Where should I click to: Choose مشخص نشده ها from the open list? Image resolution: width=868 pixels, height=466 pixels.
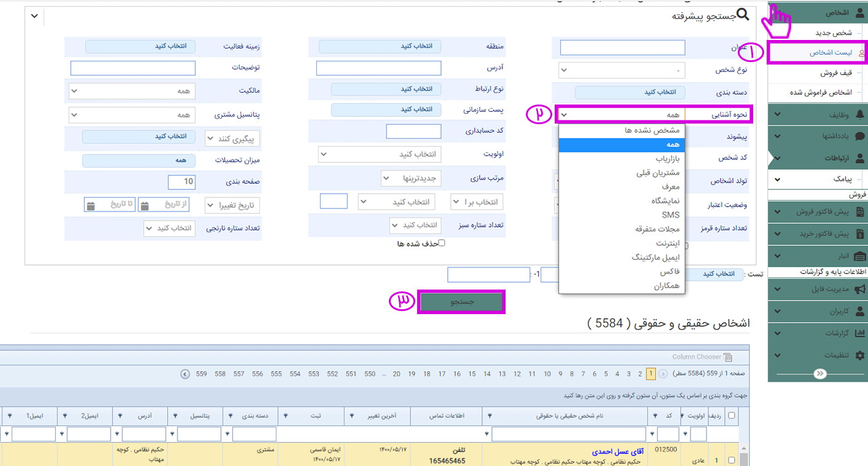coord(622,130)
